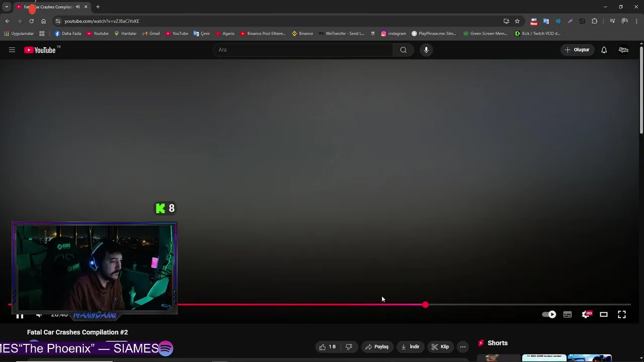
Task: Open the PlayPhrase.me bookmark
Action: [434, 34]
